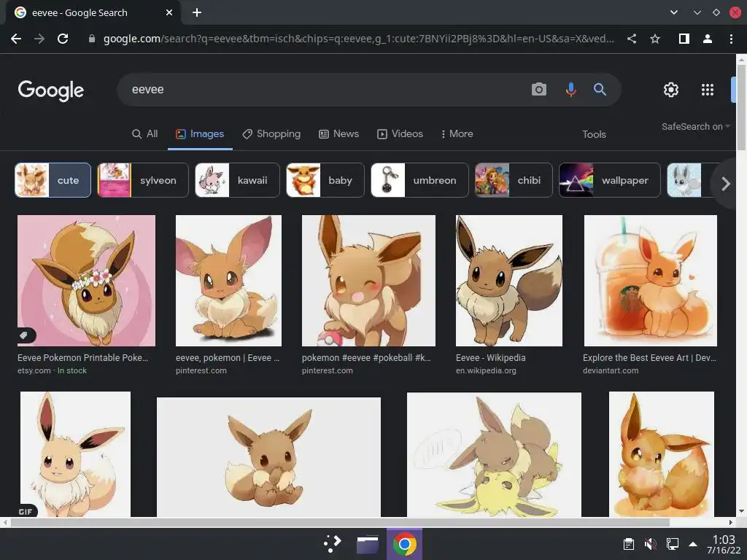
Task: Apply the wallpaper filter chip
Action: pyautogui.click(x=610, y=180)
